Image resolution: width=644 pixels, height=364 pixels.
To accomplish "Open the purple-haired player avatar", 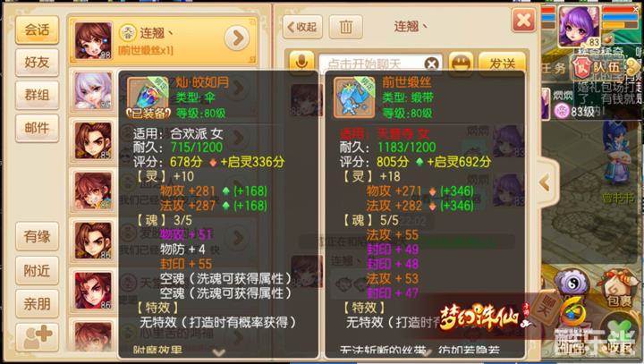I will [579, 27].
